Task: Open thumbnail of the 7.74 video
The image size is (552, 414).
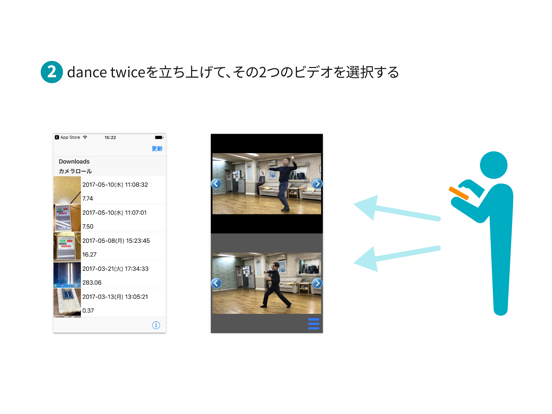Action: tap(67, 190)
